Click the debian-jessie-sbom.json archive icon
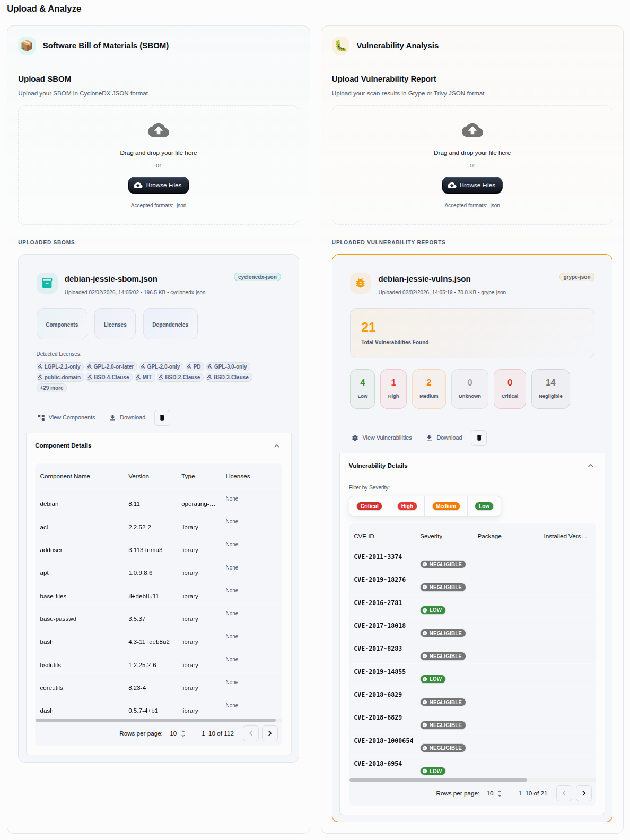 [47, 283]
